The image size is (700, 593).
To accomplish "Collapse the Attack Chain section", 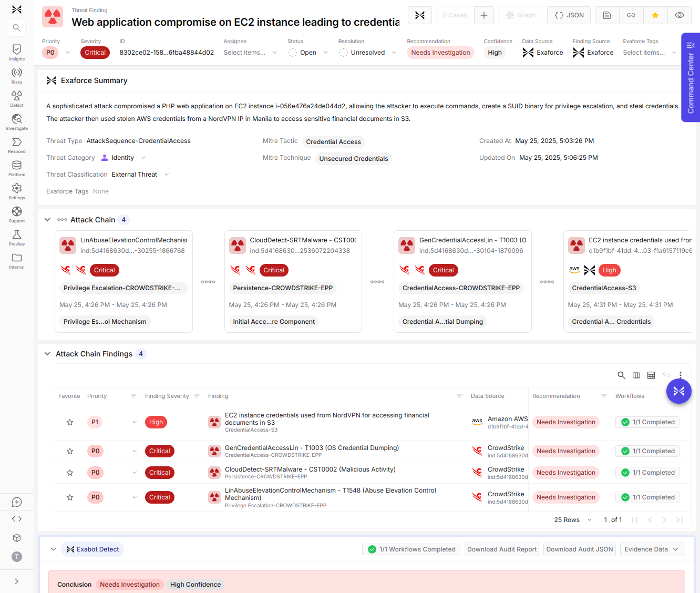I will pos(47,220).
